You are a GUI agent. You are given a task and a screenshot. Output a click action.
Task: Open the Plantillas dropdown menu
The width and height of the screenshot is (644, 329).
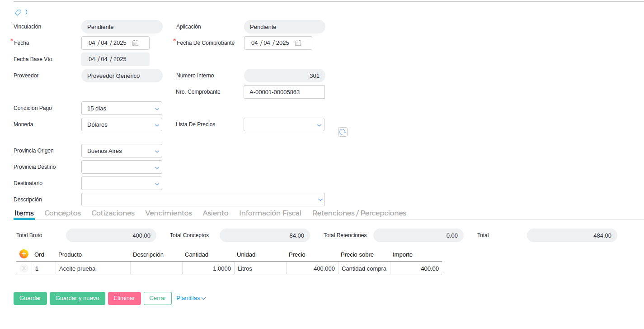tap(191, 298)
